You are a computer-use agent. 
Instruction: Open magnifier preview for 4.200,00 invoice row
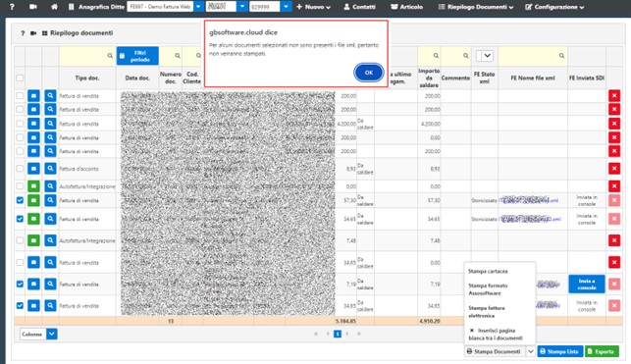point(50,124)
